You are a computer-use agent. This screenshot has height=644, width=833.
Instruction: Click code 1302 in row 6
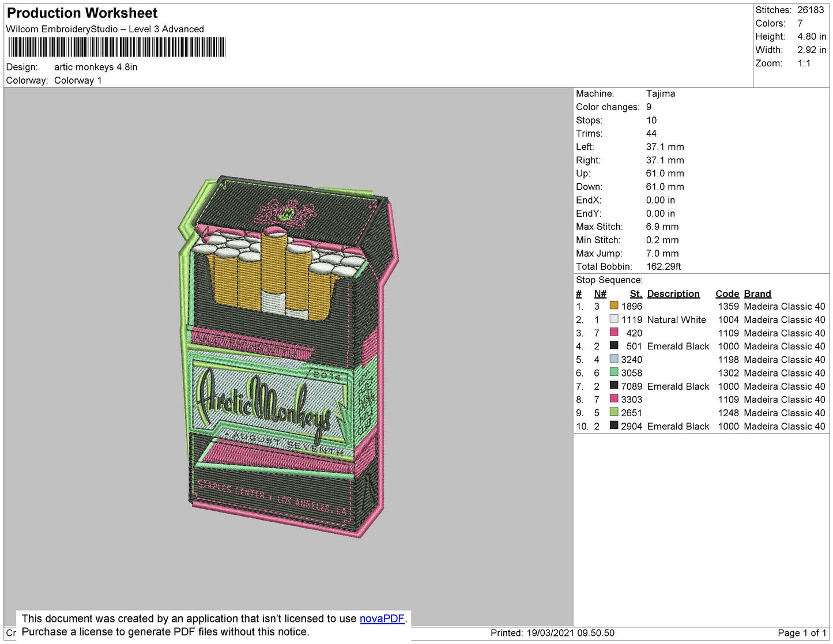tap(728, 373)
